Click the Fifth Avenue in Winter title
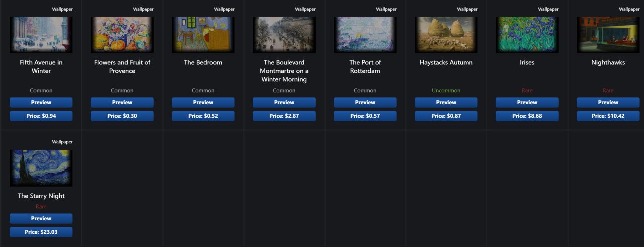 click(x=41, y=67)
